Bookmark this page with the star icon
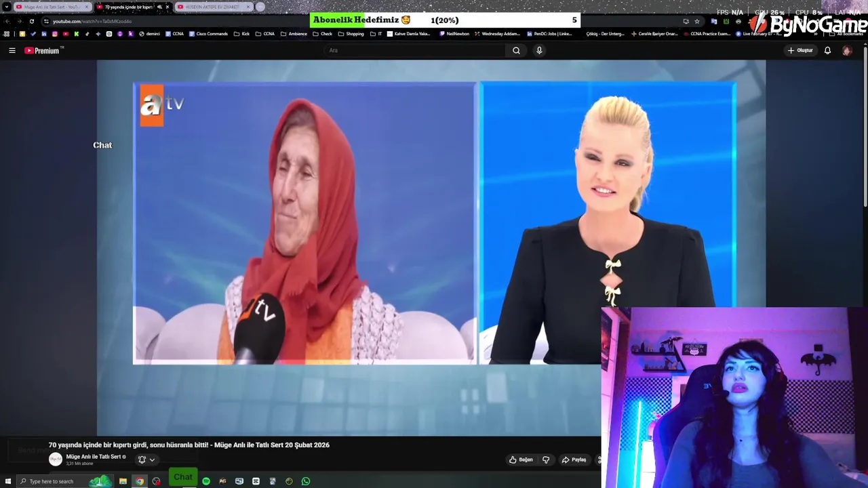This screenshot has height=488, width=868. [697, 21]
